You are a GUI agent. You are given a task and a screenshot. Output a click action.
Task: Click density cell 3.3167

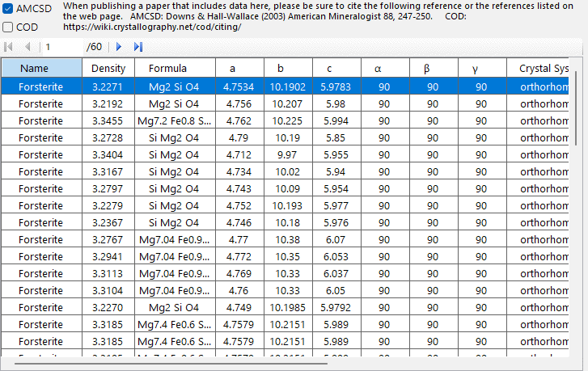click(x=108, y=171)
